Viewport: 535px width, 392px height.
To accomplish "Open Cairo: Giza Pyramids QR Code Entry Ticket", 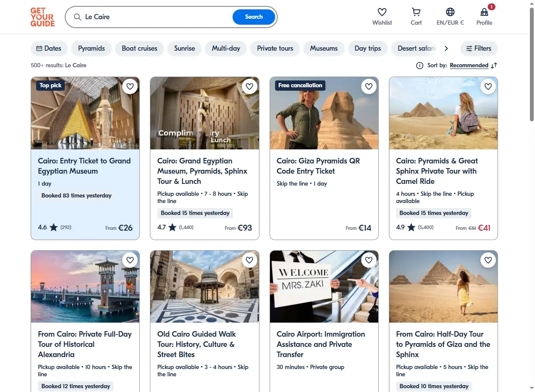I will [318, 166].
